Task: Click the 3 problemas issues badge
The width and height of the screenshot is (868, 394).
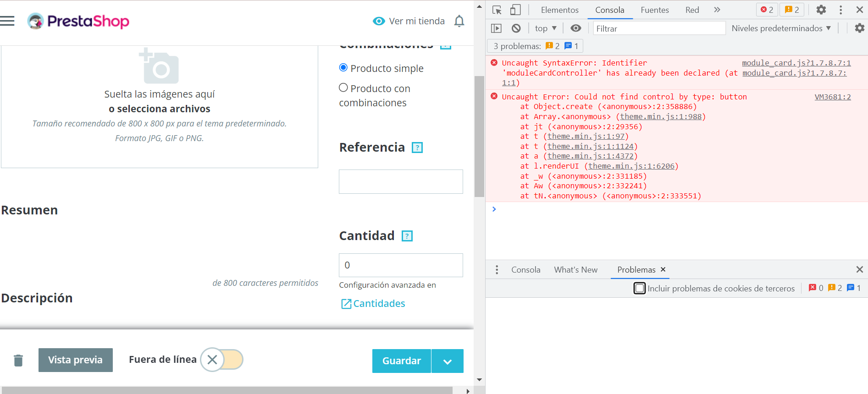Action: 536,46
